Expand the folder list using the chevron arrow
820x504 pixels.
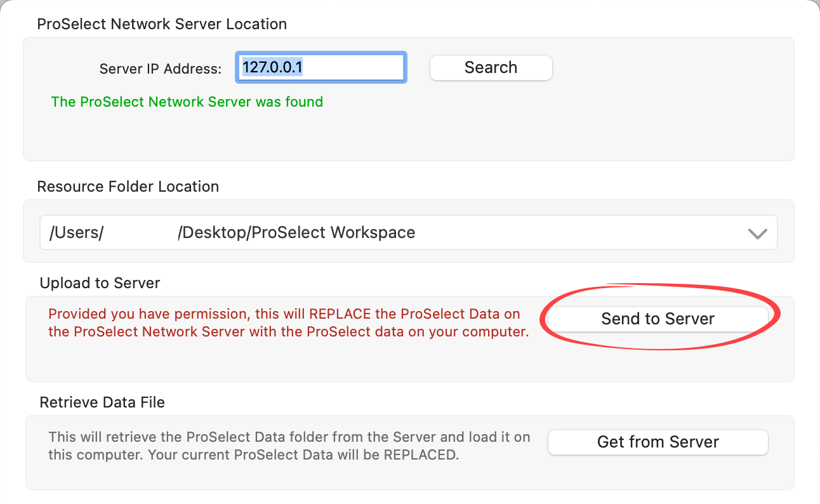pyautogui.click(x=757, y=234)
